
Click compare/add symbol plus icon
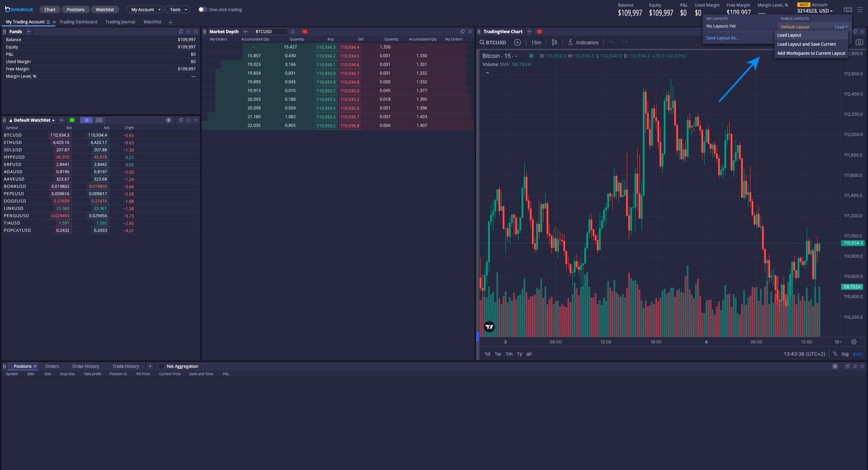[517, 43]
